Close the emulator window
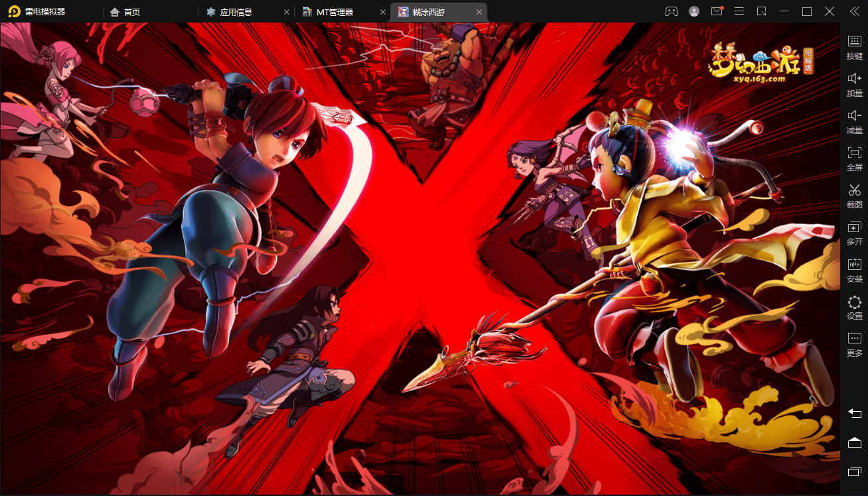Image resolution: width=868 pixels, height=496 pixels. 830,11
